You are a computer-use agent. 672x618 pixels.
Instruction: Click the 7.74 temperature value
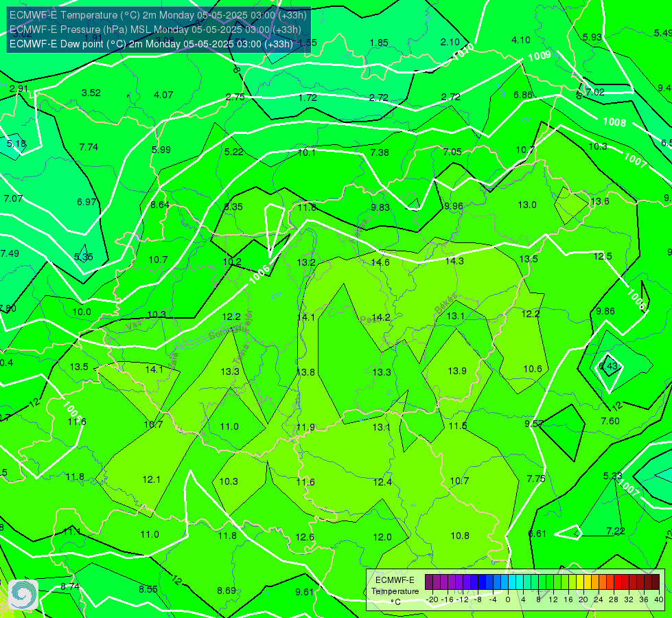tap(89, 147)
